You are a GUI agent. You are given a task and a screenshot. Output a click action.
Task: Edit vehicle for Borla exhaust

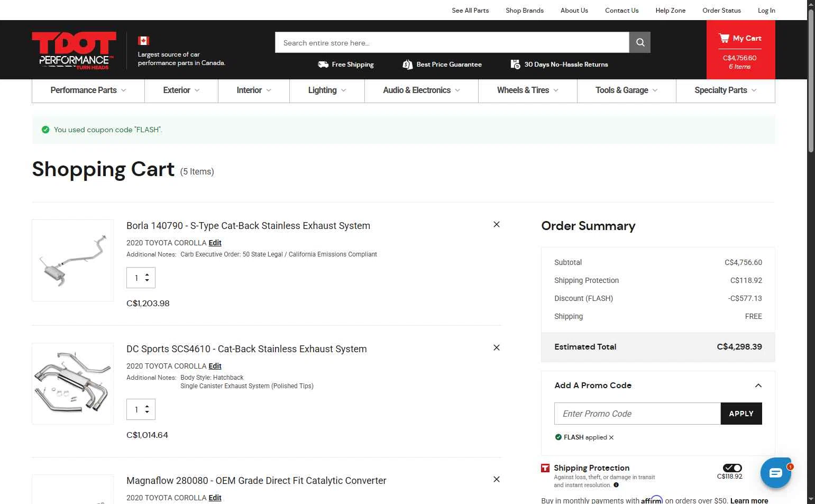pyautogui.click(x=215, y=243)
